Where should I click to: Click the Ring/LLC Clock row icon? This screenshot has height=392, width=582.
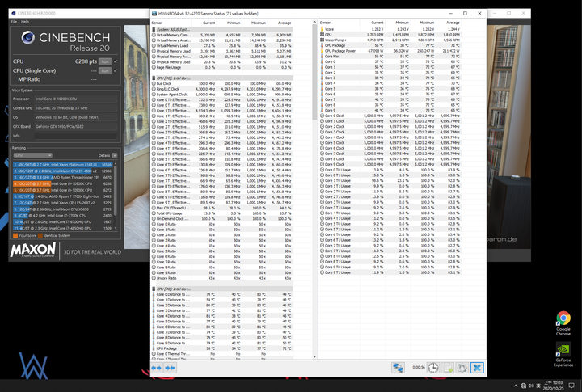(x=154, y=89)
